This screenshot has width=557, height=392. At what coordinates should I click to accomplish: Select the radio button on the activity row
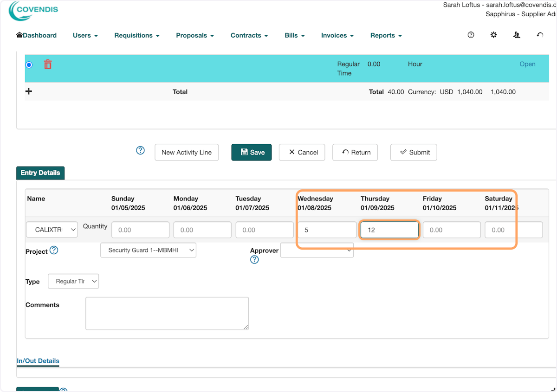pyautogui.click(x=29, y=64)
